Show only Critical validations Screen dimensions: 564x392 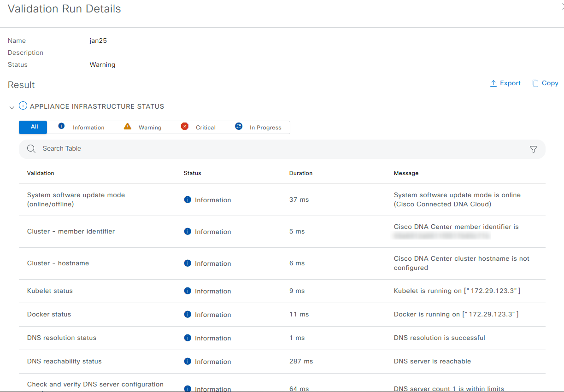tap(199, 127)
